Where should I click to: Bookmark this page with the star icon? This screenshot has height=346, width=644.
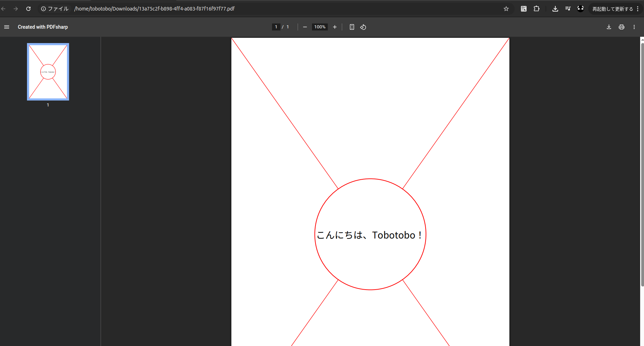click(506, 9)
